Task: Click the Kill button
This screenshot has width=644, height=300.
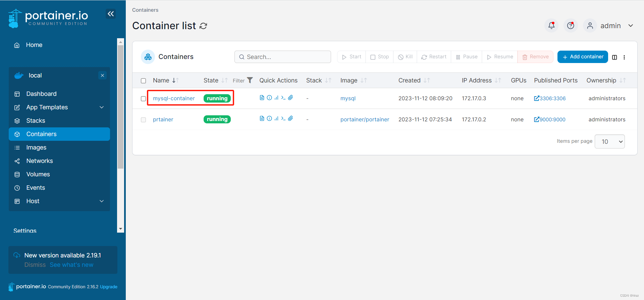Action: coord(405,57)
